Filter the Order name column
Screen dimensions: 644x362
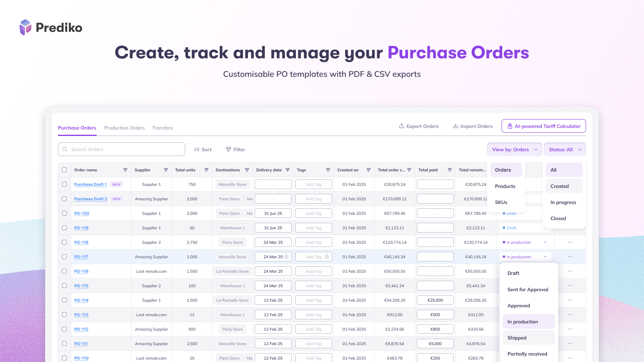(125, 170)
